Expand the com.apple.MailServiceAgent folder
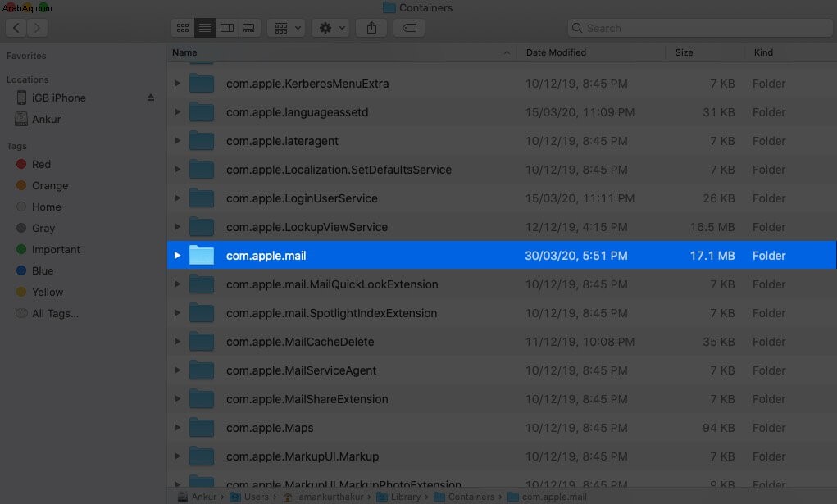The image size is (837, 504). pos(177,370)
